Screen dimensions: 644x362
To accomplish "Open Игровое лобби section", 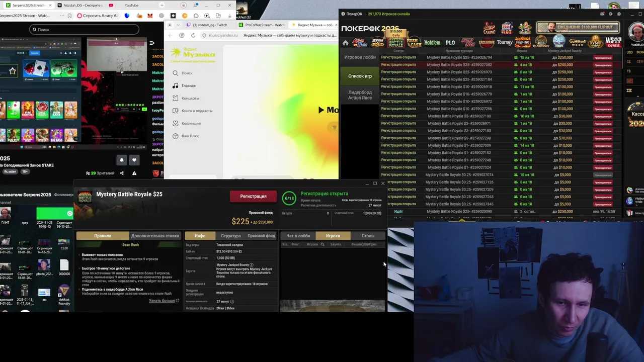I will [360, 57].
